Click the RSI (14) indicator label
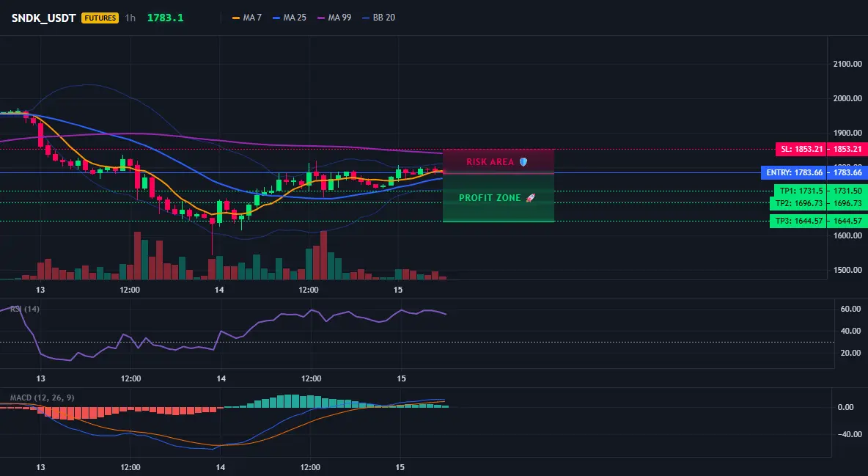The height and width of the screenshot is (476, 868). (x=24, y=309)
